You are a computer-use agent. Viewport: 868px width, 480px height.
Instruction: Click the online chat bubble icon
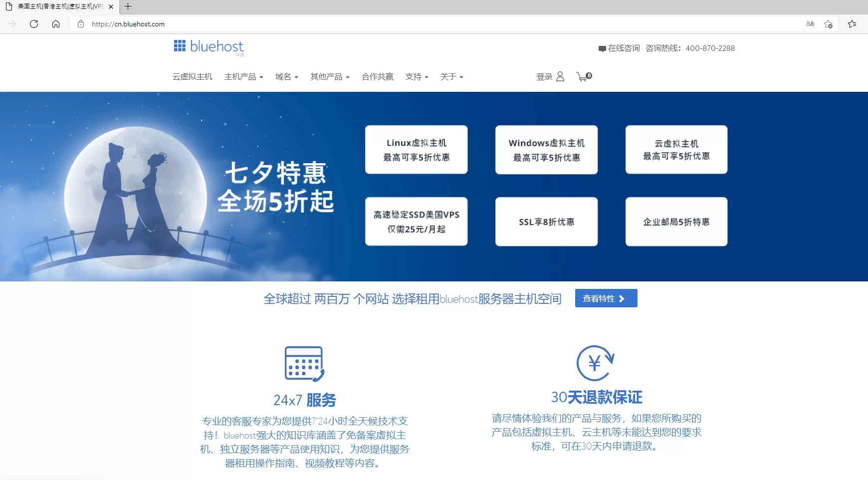tap(602, 49)
